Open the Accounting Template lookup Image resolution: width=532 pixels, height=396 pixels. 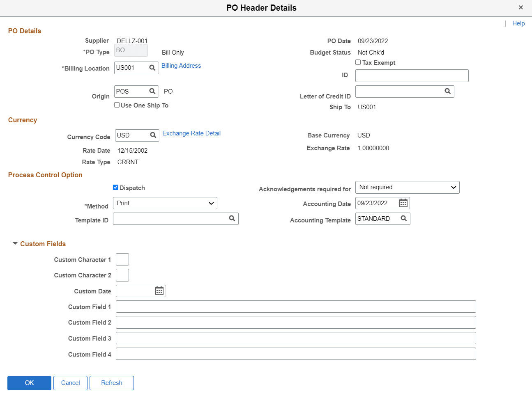(403, 219)
